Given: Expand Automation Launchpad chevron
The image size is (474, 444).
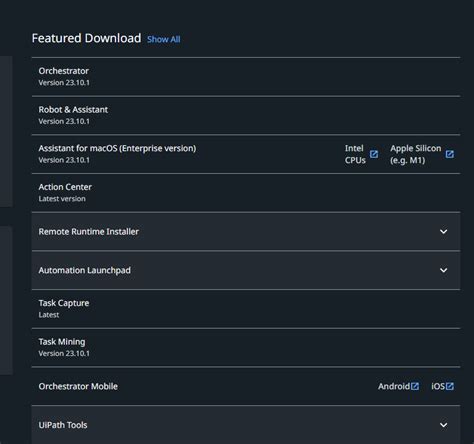Looking at the screenshot, I should tap(443, 270).
